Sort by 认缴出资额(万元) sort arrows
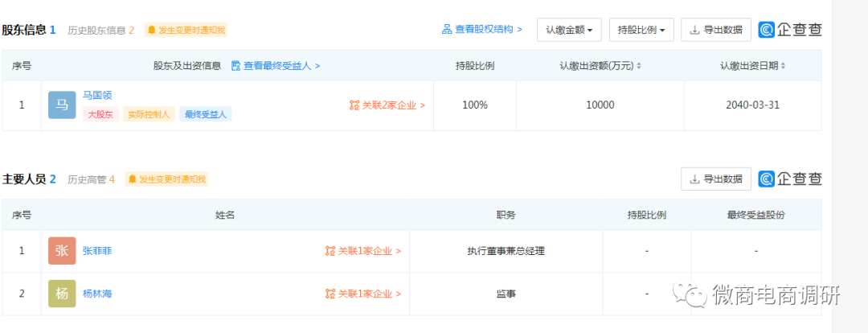This screenshot has width=868, height=333. [x=639, y=66]
